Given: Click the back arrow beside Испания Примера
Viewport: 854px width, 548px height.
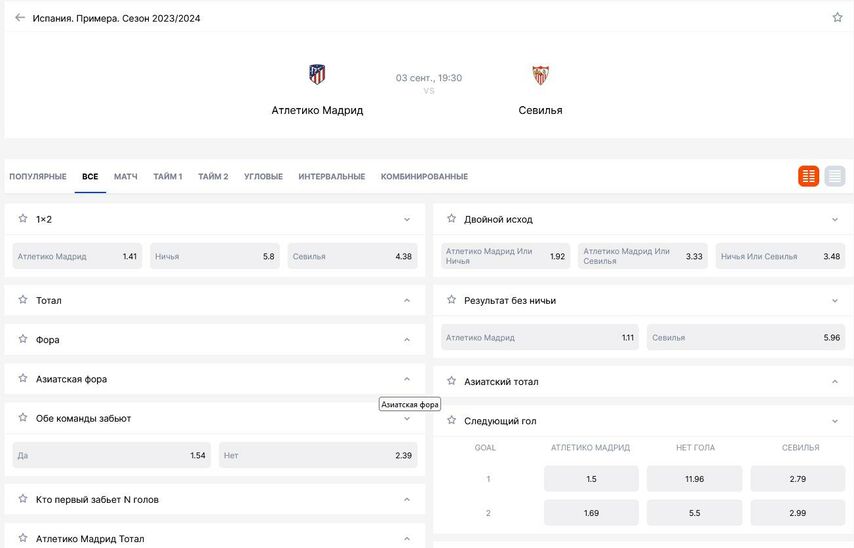Looking at the screenshot, I should 20,17.
